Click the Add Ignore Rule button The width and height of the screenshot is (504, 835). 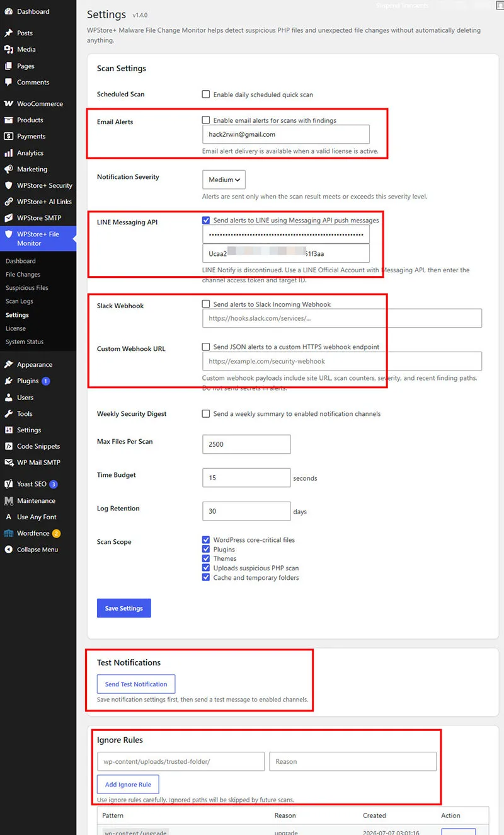coord(128,785)
